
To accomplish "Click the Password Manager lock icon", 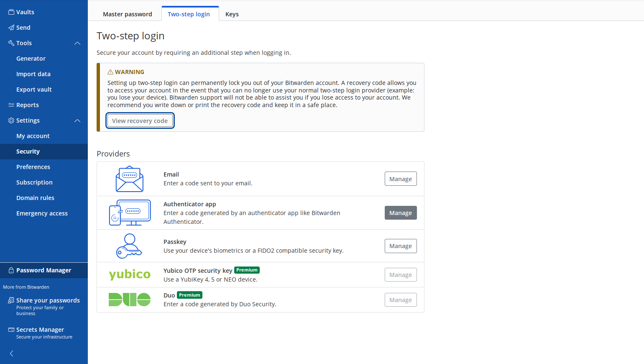I will coord(11,270).
